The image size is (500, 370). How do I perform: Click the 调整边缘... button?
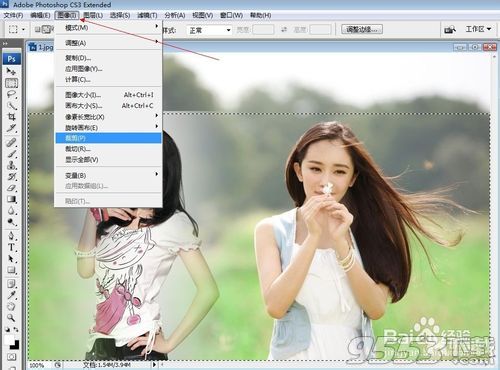[x=362, y=29]
